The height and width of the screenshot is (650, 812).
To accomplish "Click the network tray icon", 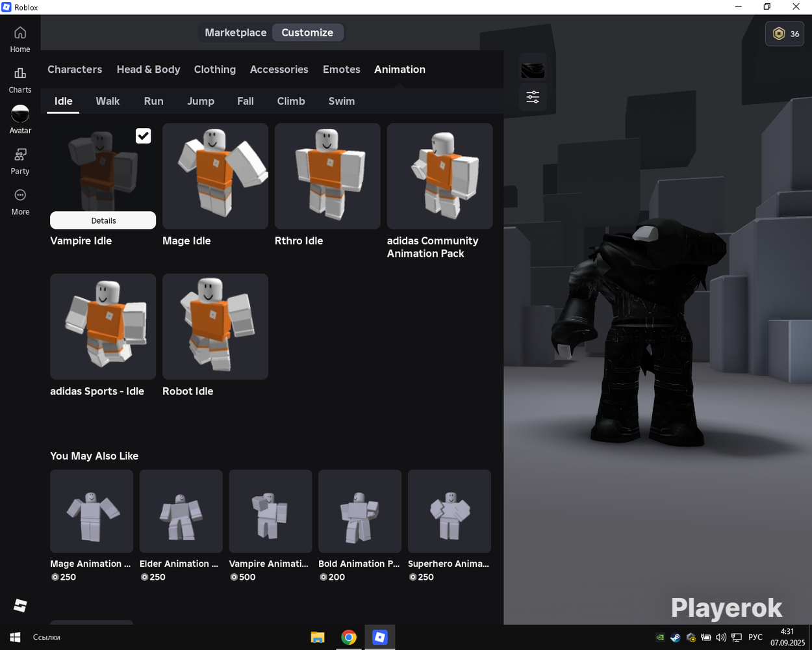I will [x=737, y=638].
